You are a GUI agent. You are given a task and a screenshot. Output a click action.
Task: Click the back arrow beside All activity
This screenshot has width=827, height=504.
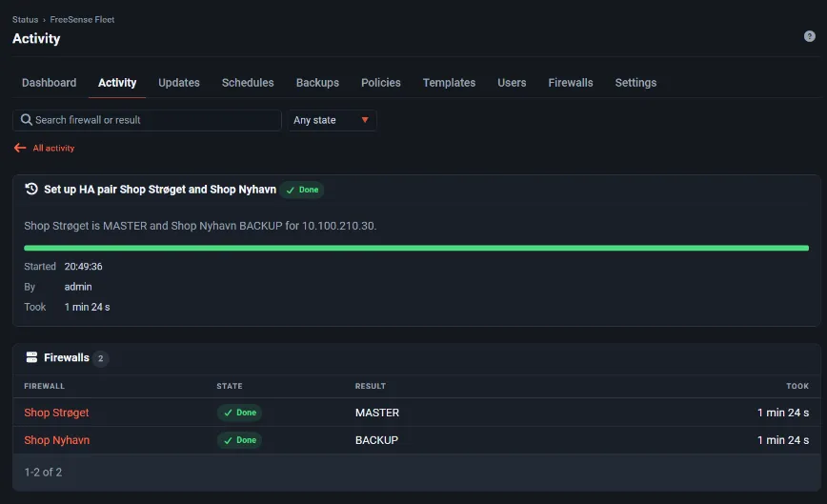(20, 148)
